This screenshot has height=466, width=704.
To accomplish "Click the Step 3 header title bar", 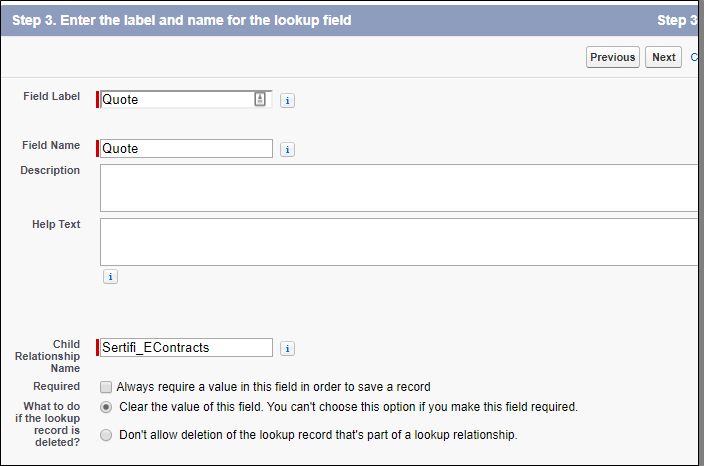I will pos(349,20).
